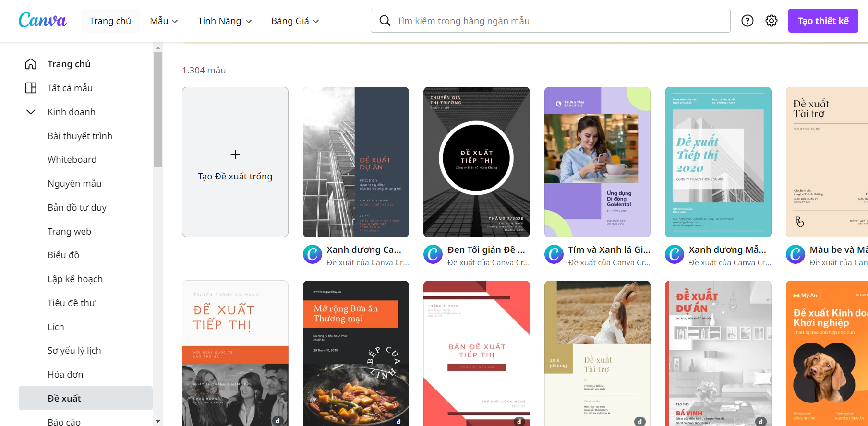
Task: Open Sơ yếu lý lịch templates
Action: coord(74,350)
